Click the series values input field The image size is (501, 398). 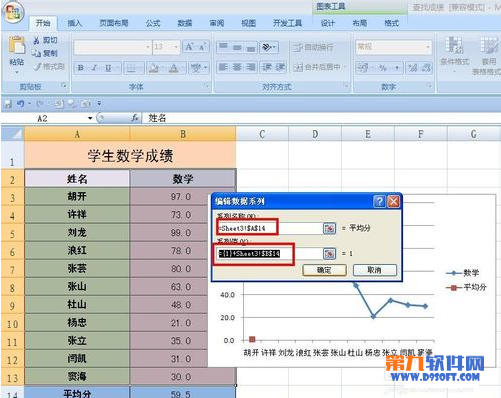click(x=270, y=254)
